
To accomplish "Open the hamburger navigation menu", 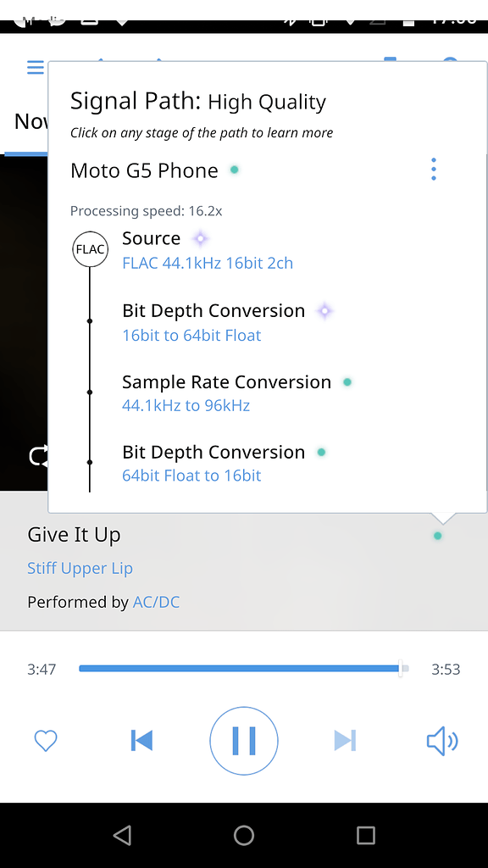I will point(35,67).
